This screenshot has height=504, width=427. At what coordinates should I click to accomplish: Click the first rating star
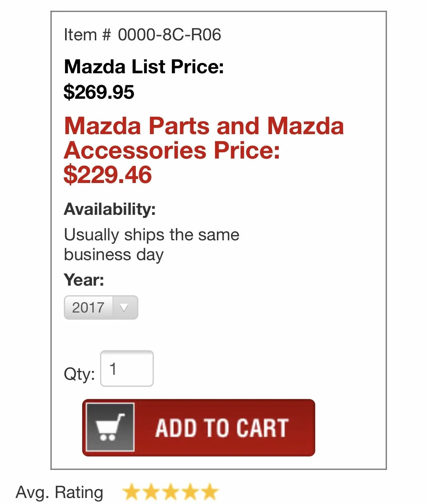pyautogui.click(x=132, y=492)
